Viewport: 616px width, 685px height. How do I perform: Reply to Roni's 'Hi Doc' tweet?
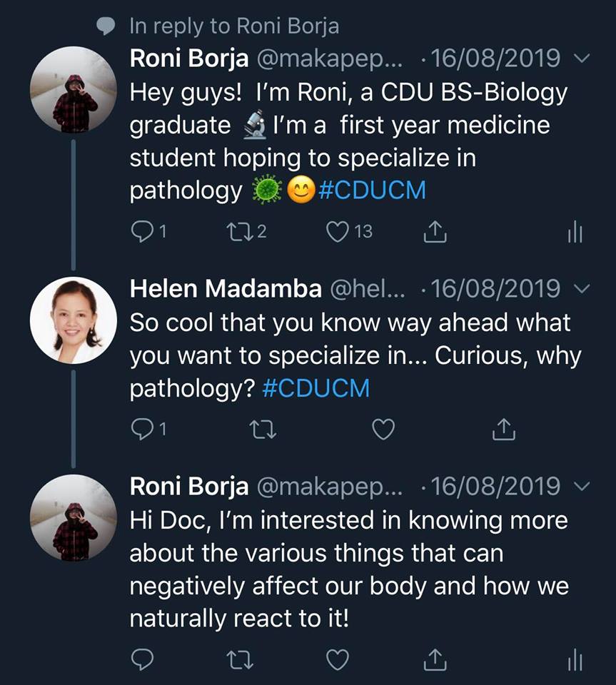(143, 660)
